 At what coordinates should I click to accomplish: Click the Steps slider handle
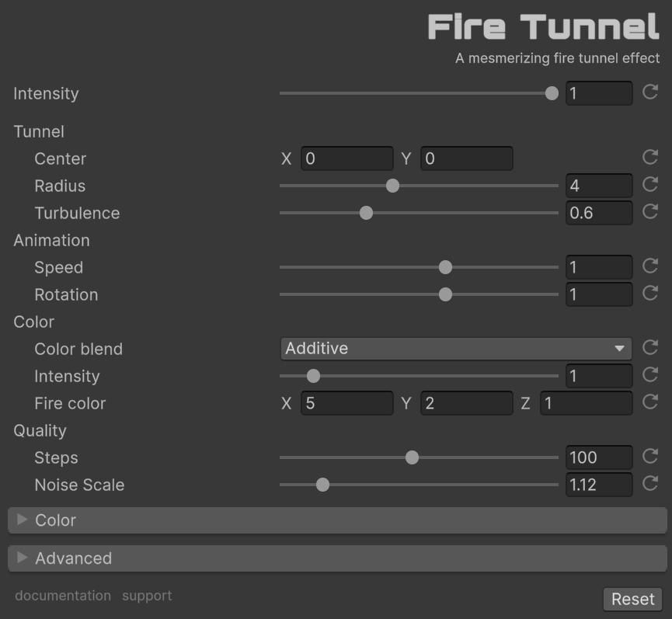pos(412,457)
